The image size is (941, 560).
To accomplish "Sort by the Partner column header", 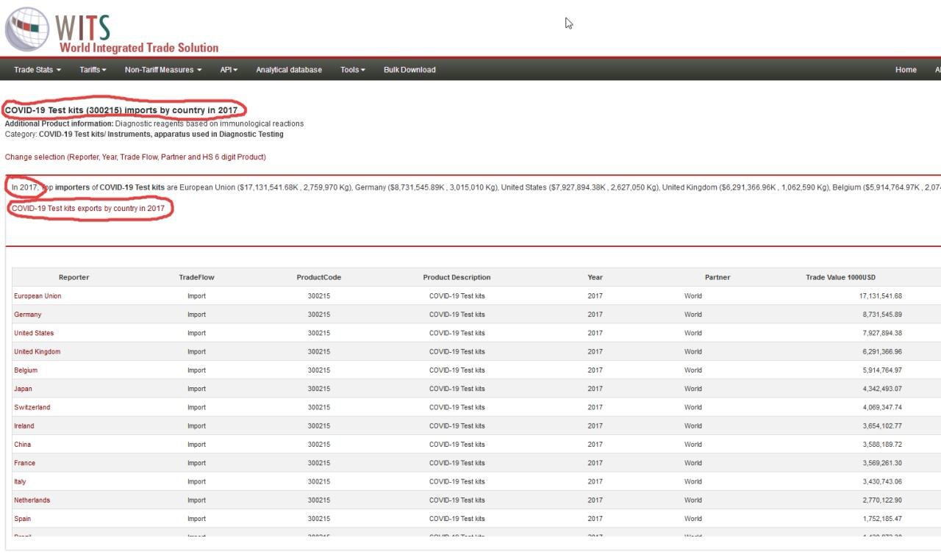I will (x=718, y=277).
